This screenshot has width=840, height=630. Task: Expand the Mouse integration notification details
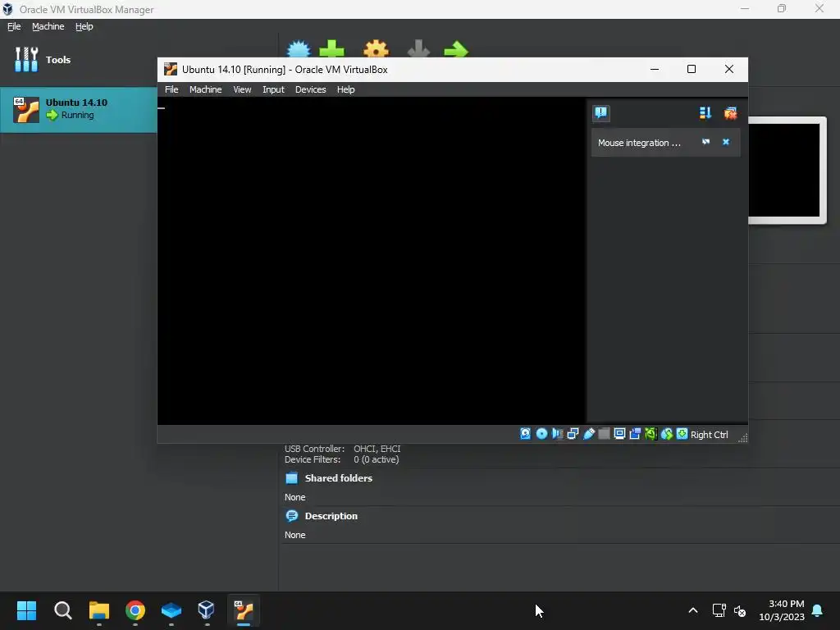[706, 142]
